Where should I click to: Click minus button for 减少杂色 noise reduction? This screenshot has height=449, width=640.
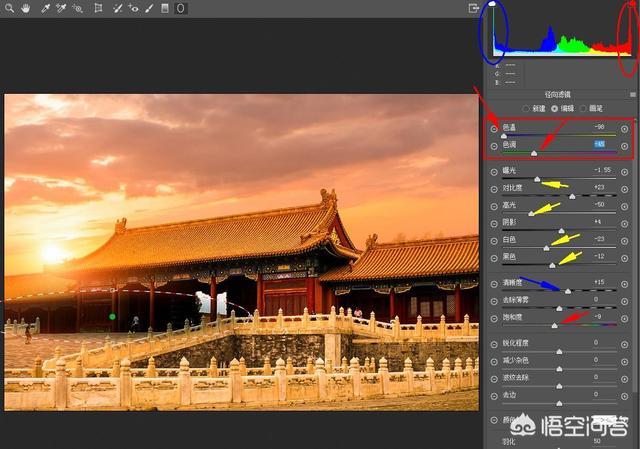[494, 362]
